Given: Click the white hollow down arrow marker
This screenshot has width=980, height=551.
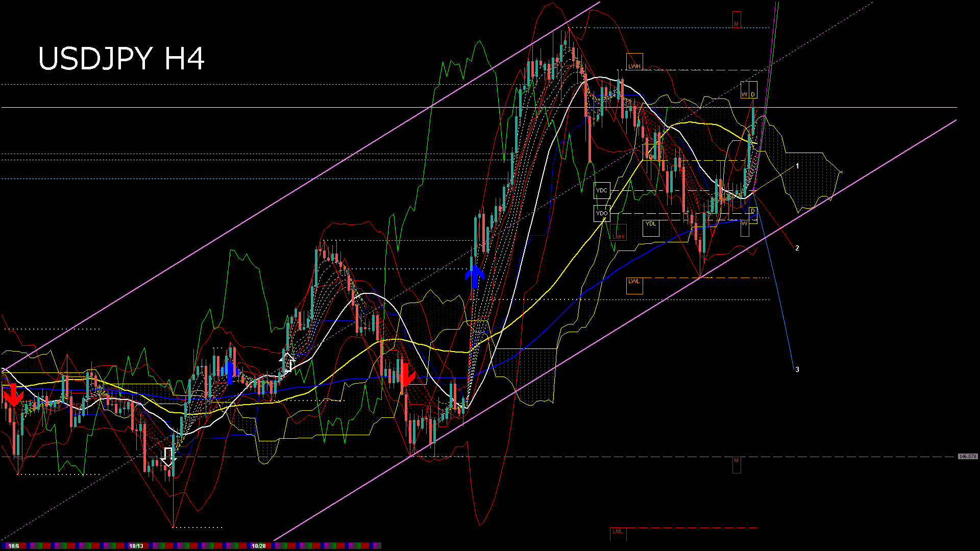Looking at the screenshot, I should coord(168,458).
